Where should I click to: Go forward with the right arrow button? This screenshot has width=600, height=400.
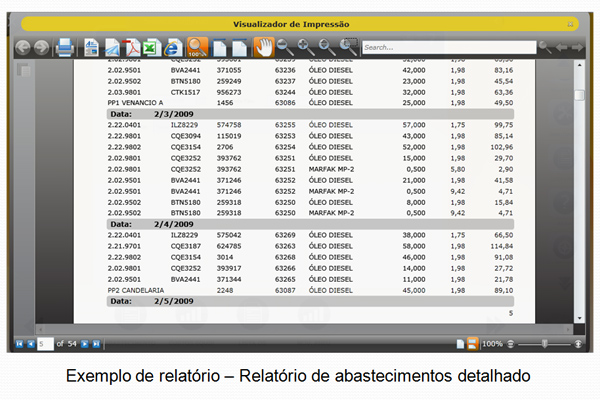click(40, 47)
